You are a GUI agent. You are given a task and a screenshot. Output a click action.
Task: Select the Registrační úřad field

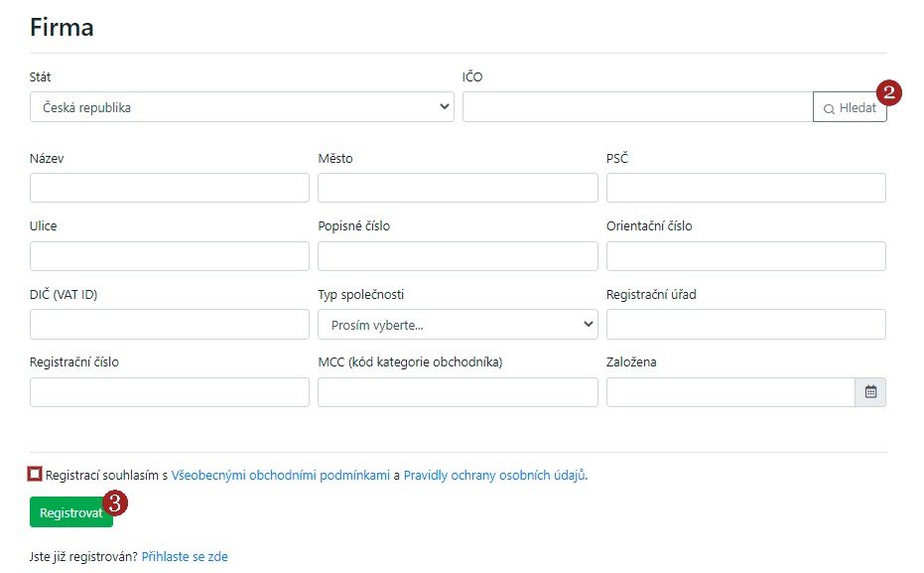745,324
